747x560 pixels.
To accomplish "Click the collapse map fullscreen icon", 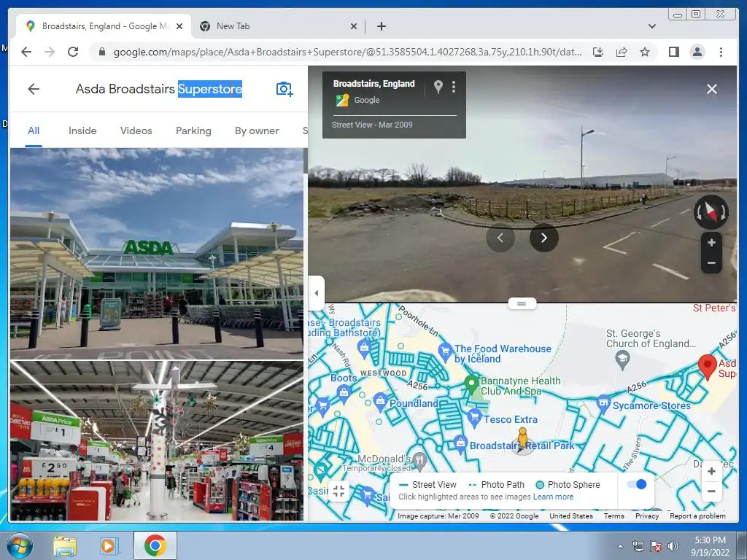I will [x=338, y=491].
